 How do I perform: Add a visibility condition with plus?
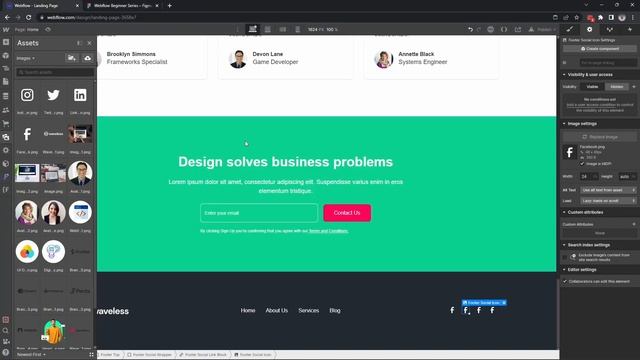[x=634, y=87]
